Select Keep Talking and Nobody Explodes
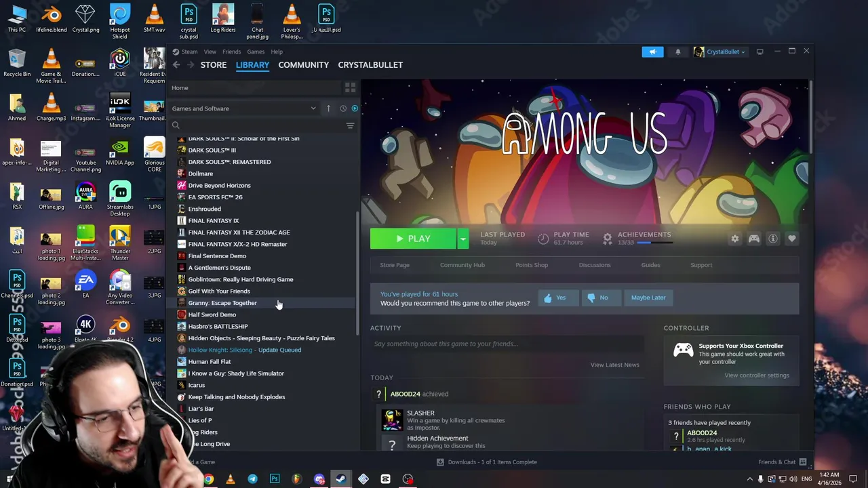Image resolution: width=868 pixels, height=488 pixels. (236, 397)
